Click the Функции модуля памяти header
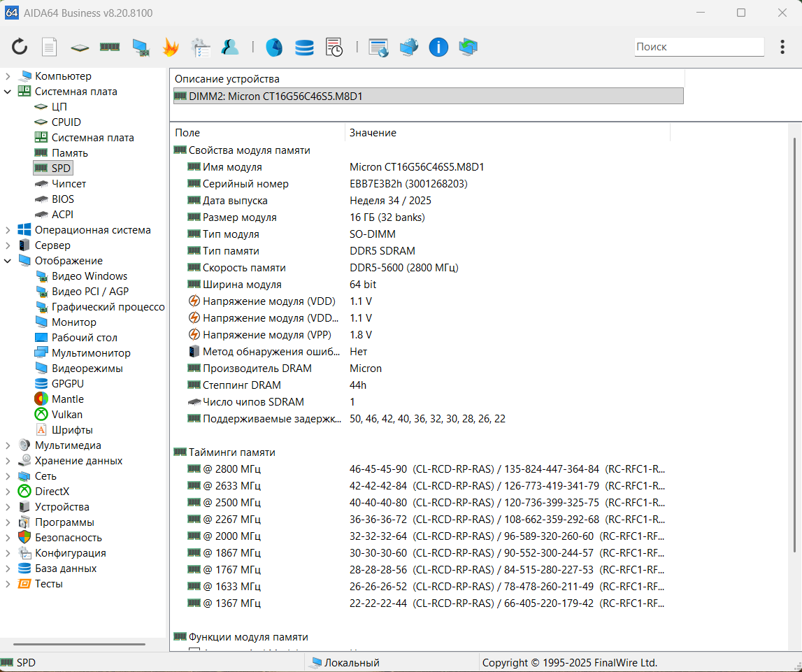Image resolution: width=802 pixels, height=672 pixels. point(248,637)
